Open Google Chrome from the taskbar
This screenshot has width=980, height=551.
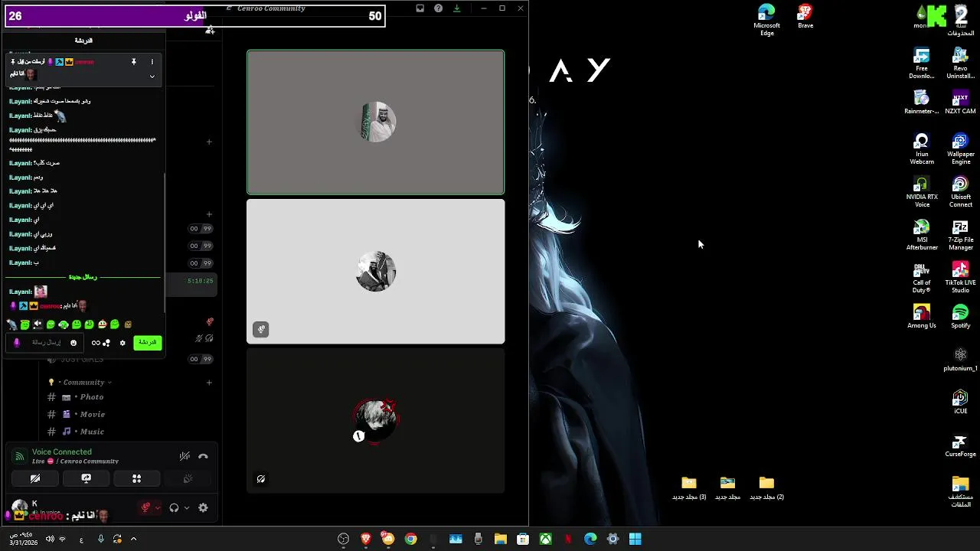pos(411,539)
